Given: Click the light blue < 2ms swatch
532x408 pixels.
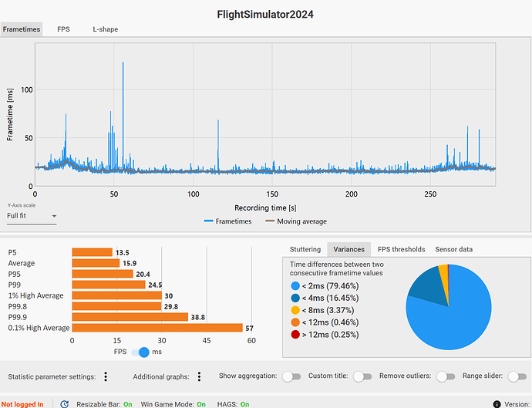Looking at the screenshot, I should tap(295, 286).
